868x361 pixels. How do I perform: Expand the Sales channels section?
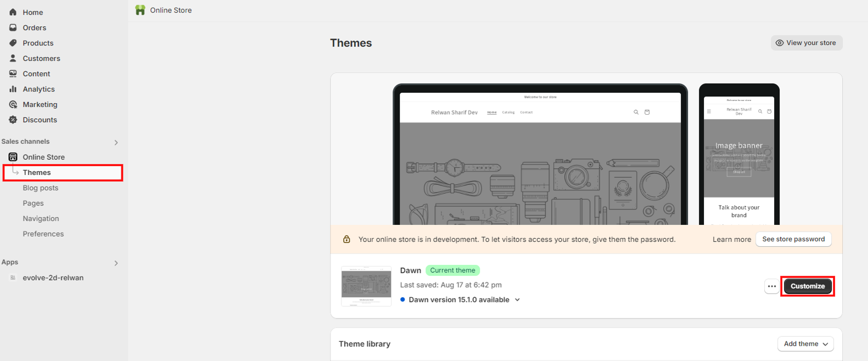[116, 143]
